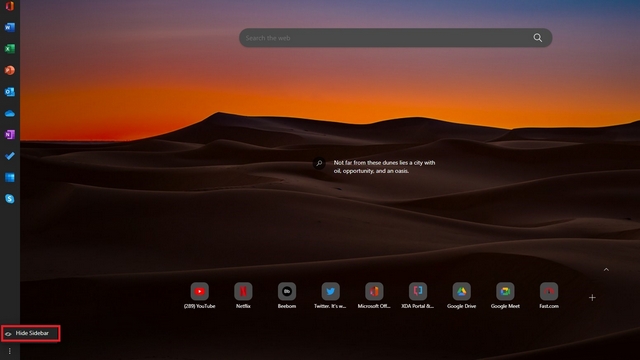The width and height of the screenshot is (640, 360).
Task: Focus the Search the web field
Action: click(395, 38)
